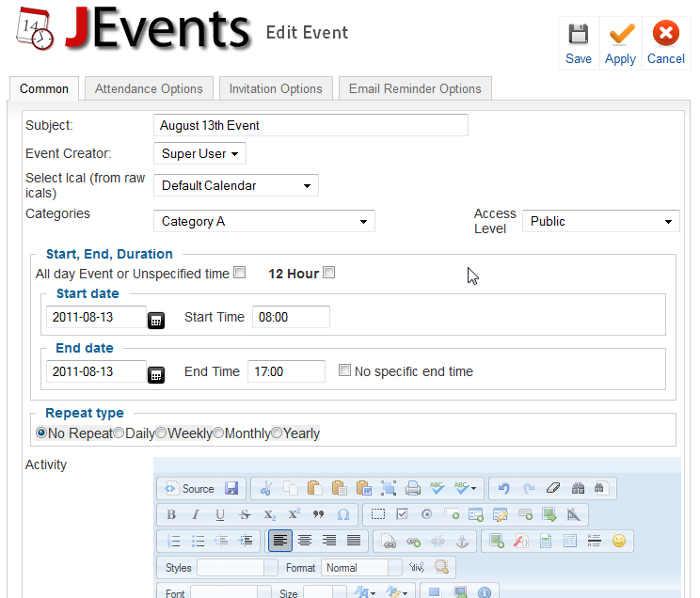Click the Apply checkmark icon

(621, 34)
